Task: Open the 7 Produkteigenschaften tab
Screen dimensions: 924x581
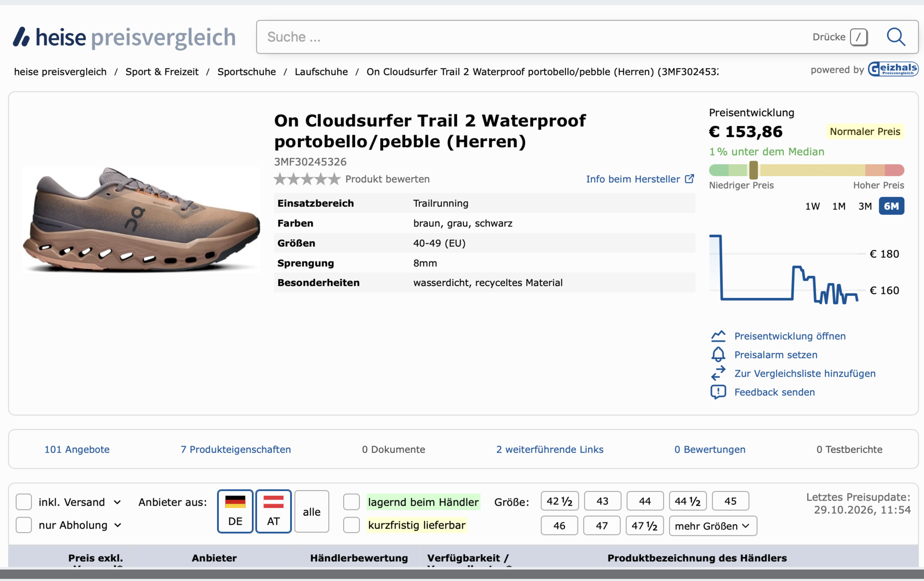Action: (236, 449)
